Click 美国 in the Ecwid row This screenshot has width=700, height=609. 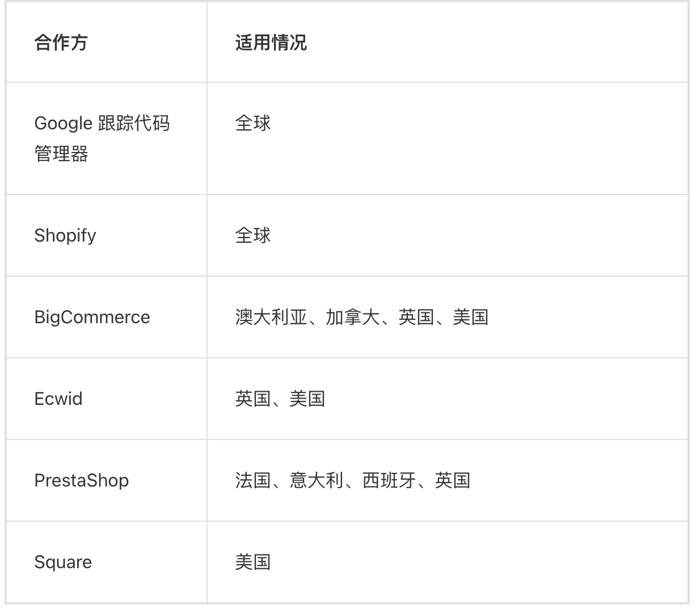[x=307, y=399]
